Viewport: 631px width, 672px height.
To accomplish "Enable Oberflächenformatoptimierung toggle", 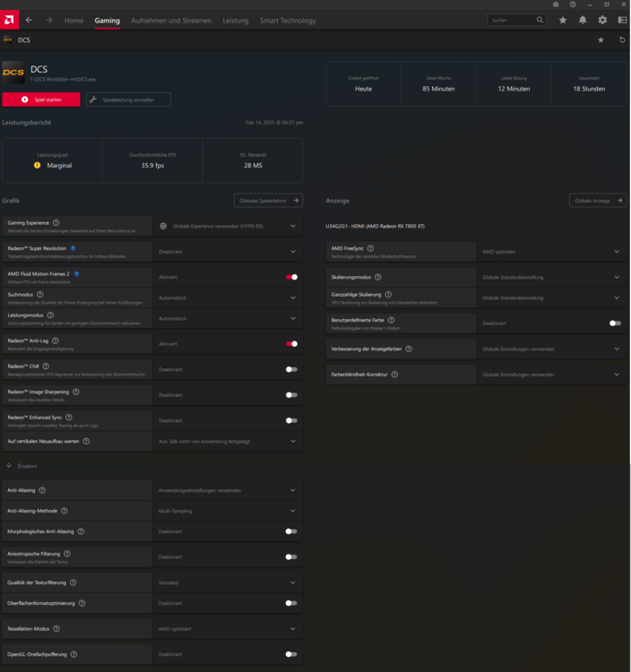I will (x=291, y=603).
